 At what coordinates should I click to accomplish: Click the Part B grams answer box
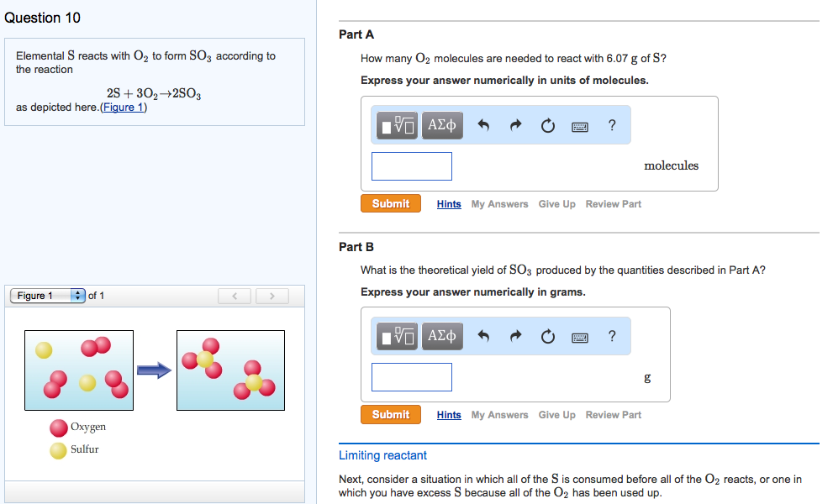(x=411, y=376)
